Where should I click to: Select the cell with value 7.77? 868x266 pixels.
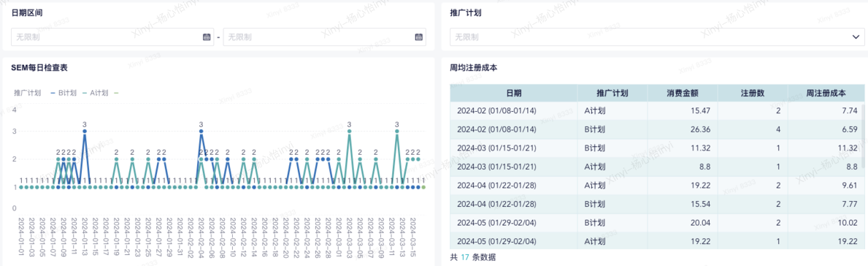(826, 205)
